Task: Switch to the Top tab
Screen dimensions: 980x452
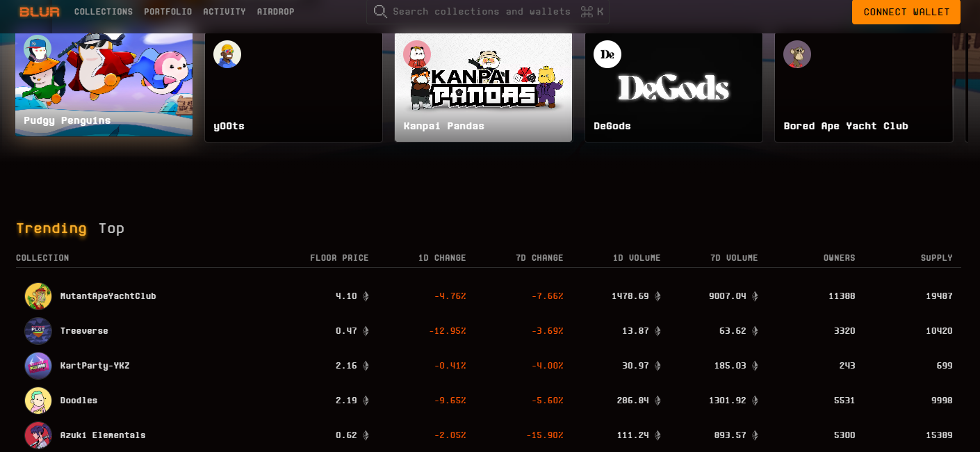Action: coord(111,228)
